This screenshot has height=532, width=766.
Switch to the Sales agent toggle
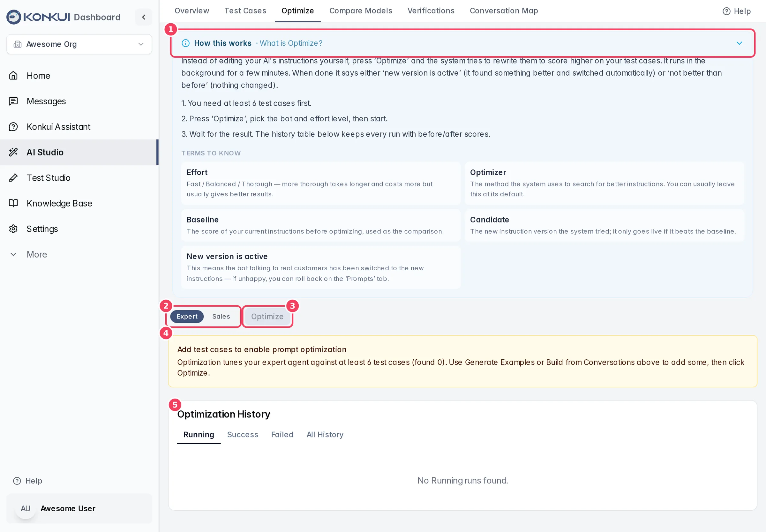pyautogui.click(x=221, y=316)
